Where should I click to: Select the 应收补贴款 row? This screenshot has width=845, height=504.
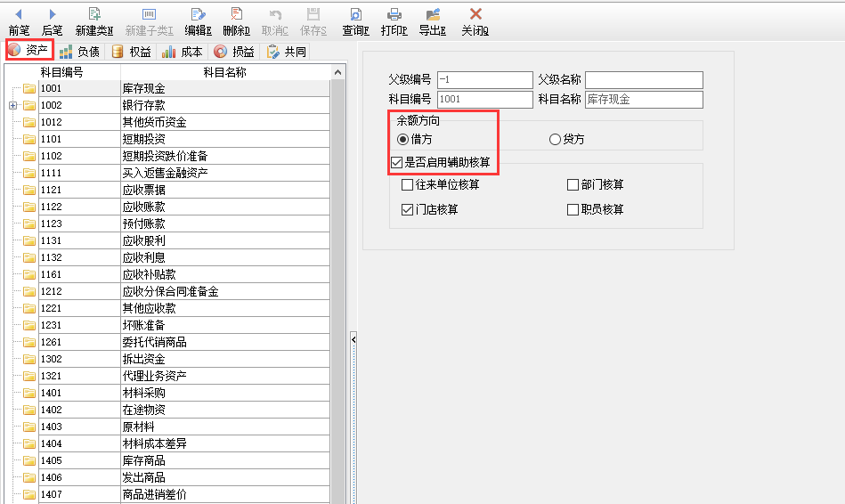coord(184,275)
